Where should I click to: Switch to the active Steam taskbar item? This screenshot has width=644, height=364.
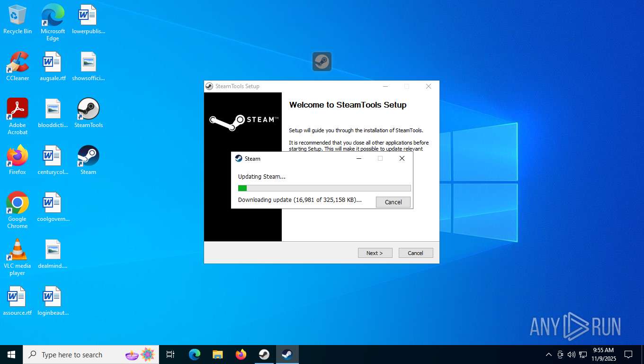coord(287,355)
